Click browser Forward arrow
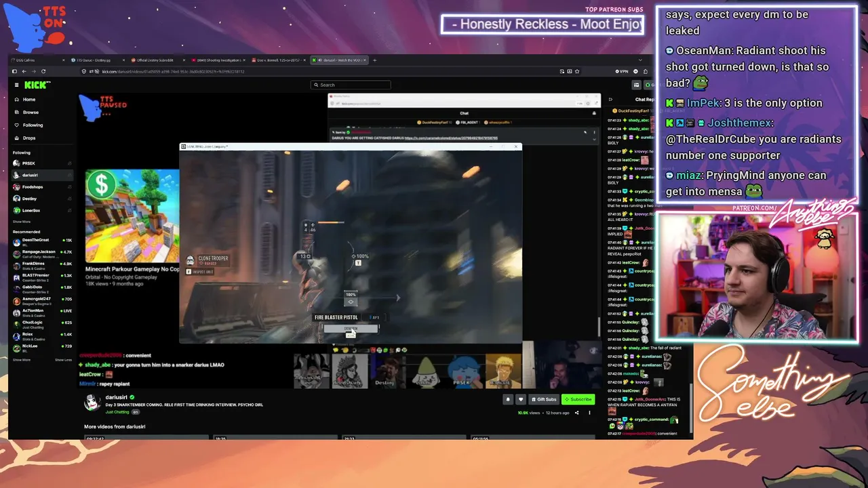Screen dimensions: 868x488 pos(33,71)
